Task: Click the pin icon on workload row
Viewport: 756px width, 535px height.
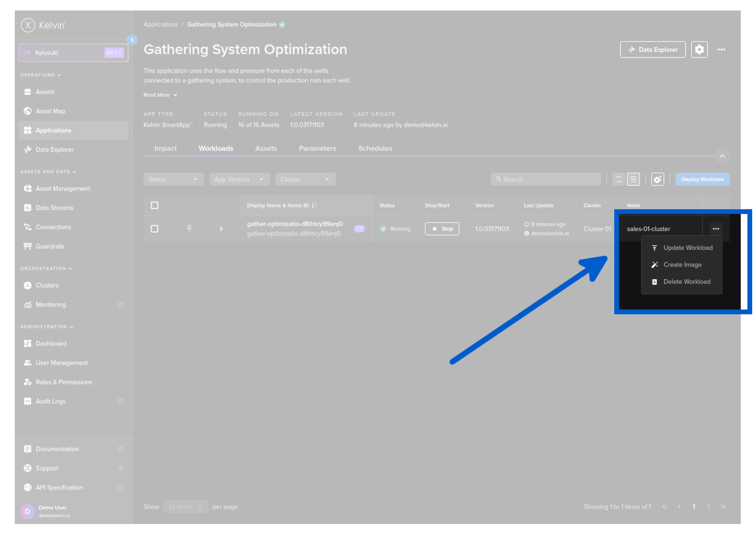Action: pos(189,229)
